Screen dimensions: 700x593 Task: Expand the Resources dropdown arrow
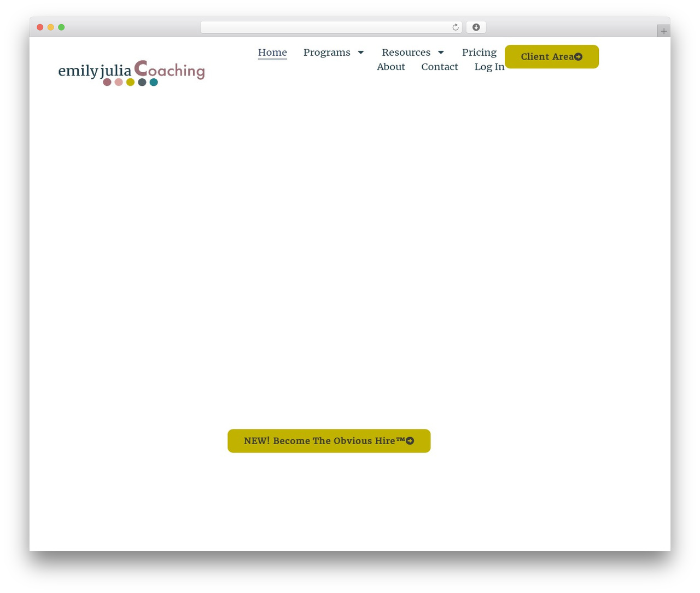[x=441, y=53]
